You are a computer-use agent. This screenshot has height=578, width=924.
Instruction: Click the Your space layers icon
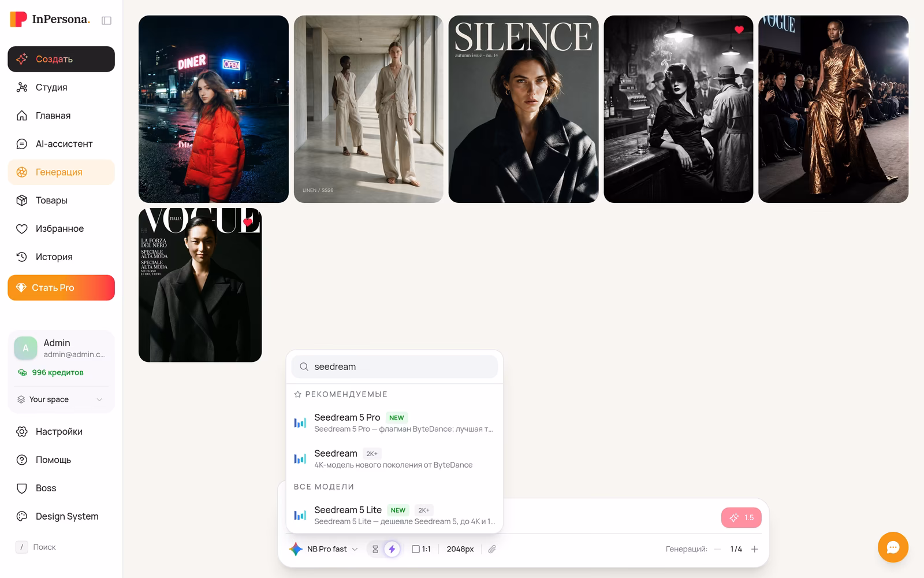point(21,399)
